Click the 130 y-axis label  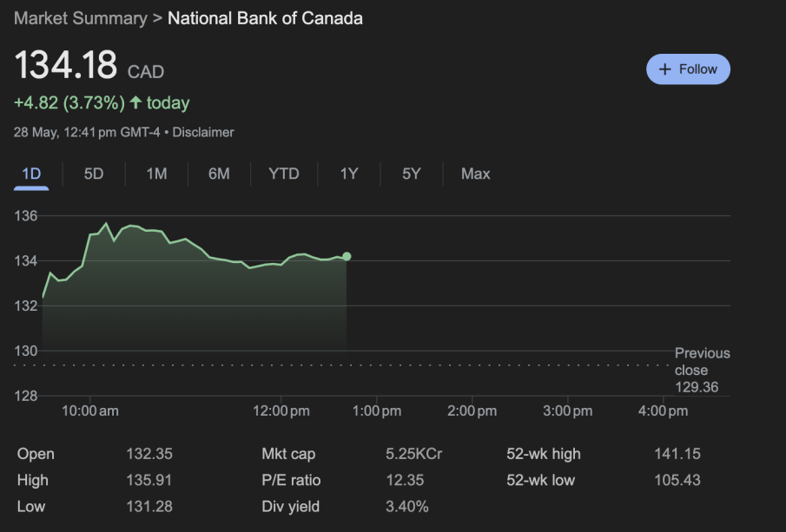click(x=25, y=351)
